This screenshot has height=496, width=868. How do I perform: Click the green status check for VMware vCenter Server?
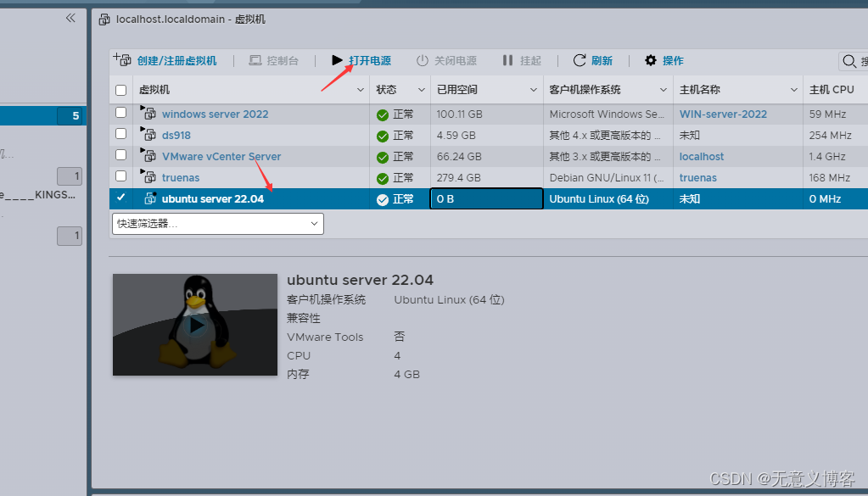(x=382, y=158)
